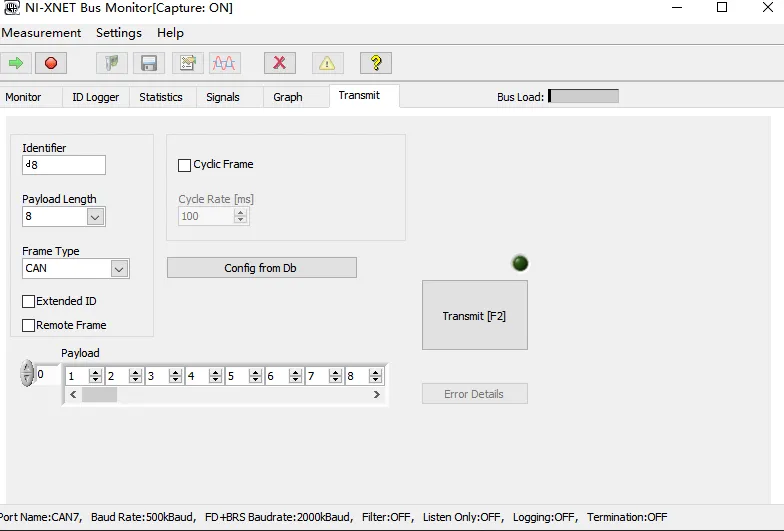
Task: Click the yellow warning triangle icon
Action: [328, 63]
